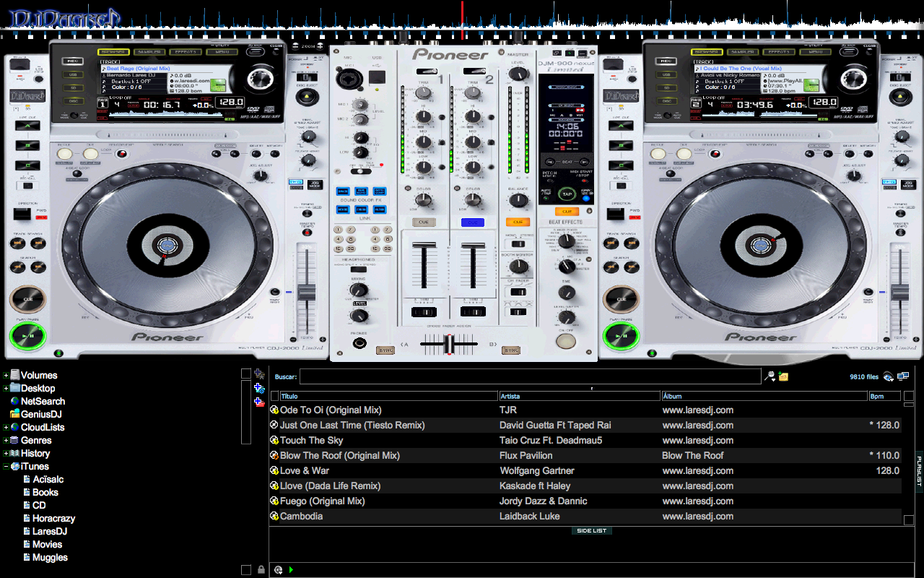
Task: Collapse the iTunes tree node
Action: [6, 467]
